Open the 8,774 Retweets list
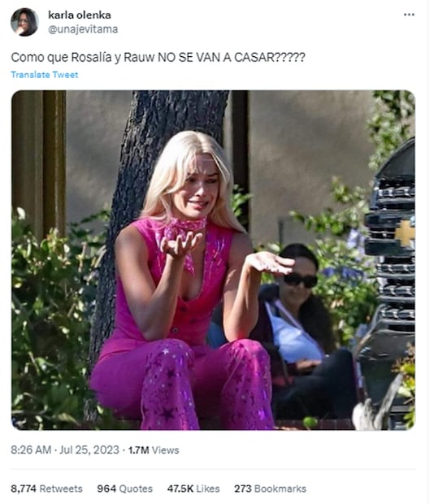Screen dimensions: 434x504 (x=46, y=489)
